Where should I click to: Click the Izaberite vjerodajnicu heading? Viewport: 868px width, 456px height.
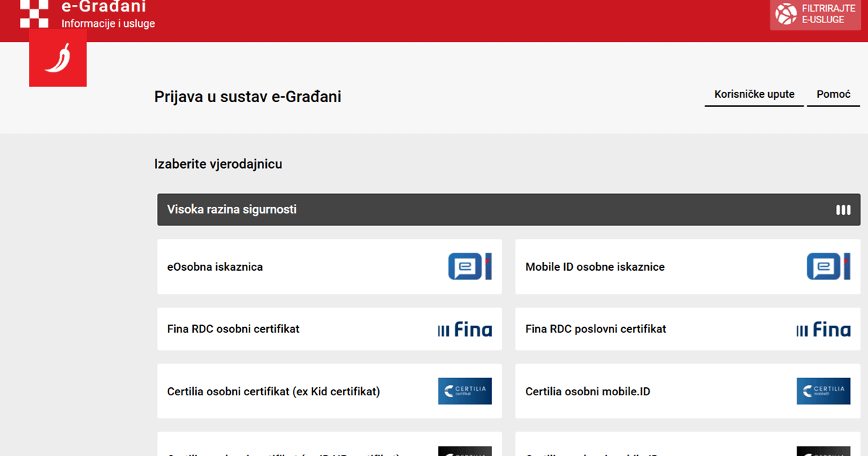pos(218,164)
